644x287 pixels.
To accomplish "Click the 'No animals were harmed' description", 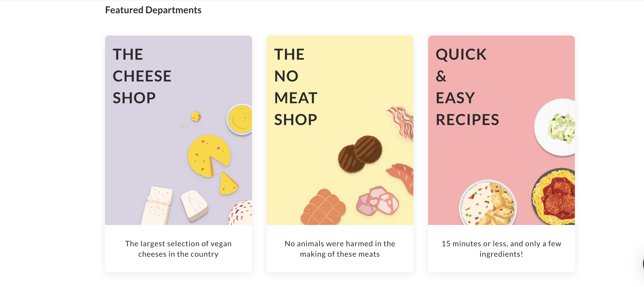I will [x=340, y=249].
